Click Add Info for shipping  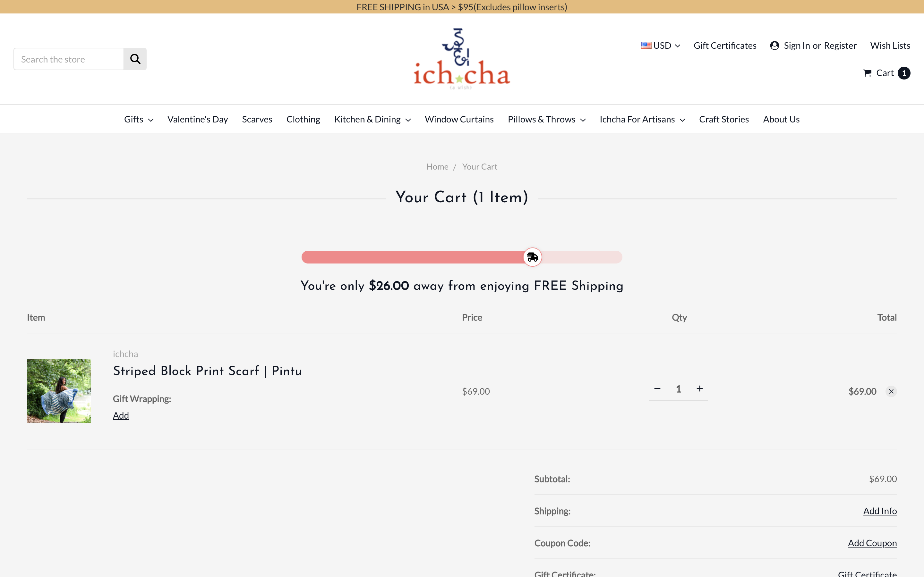(x=880, y=511)
